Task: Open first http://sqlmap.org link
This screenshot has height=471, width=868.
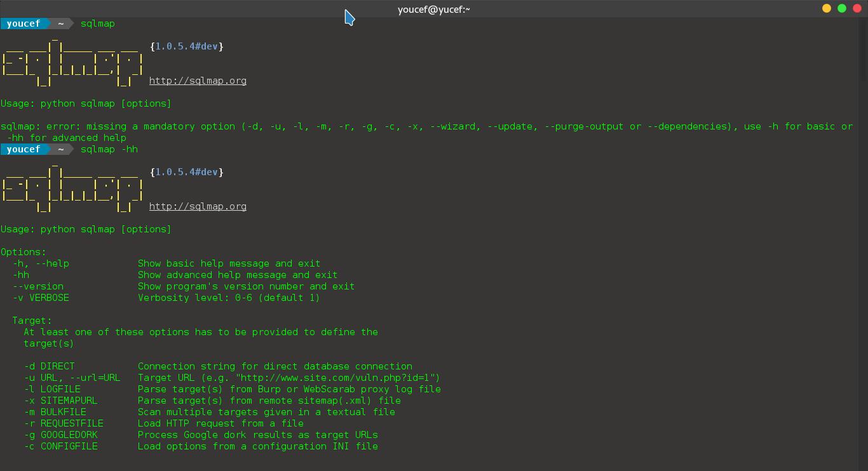Action: click(x=198, y=81)
